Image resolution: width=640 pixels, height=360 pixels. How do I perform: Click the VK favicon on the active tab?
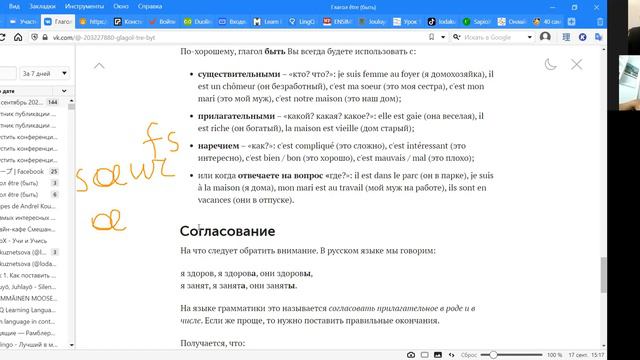pyautogui.click(x=48, y=22)
